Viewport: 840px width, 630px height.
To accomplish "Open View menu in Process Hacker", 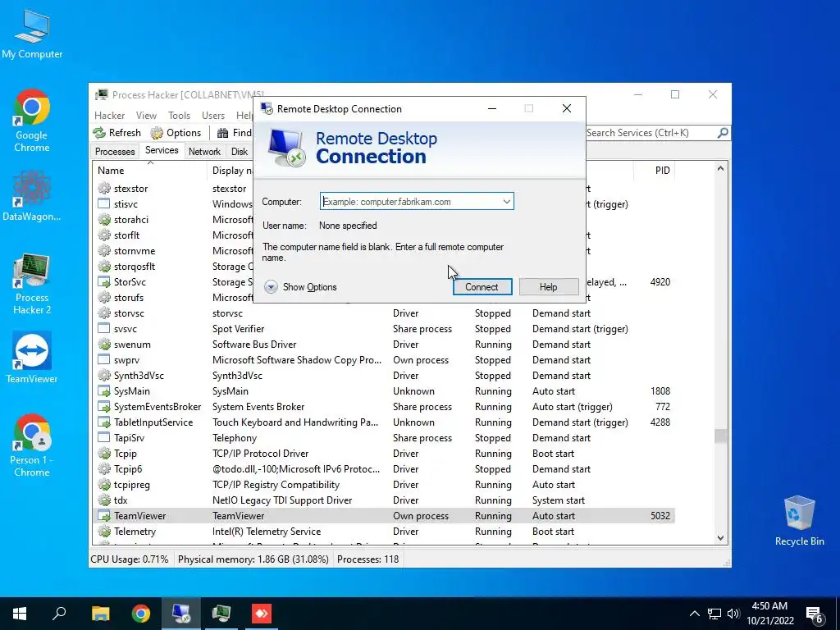I will (x=146, y=116).
